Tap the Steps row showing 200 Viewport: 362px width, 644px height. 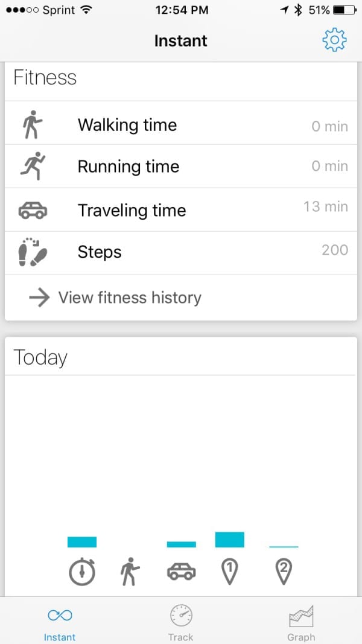pyautogui.click(x=181, y=252)
